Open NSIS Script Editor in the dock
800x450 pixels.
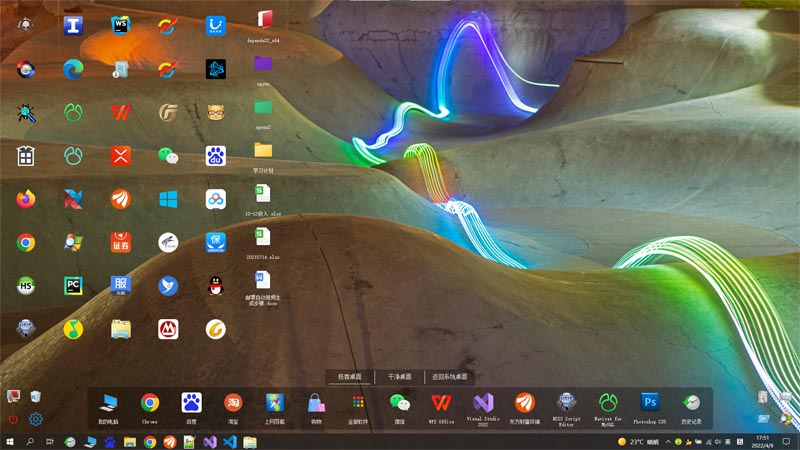click(x=566, y=402)
